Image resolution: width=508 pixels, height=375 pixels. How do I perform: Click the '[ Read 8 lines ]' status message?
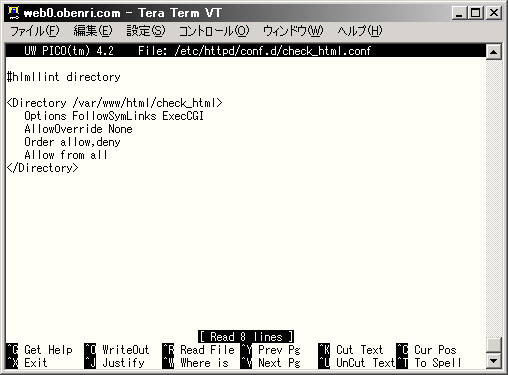(246, 337)
